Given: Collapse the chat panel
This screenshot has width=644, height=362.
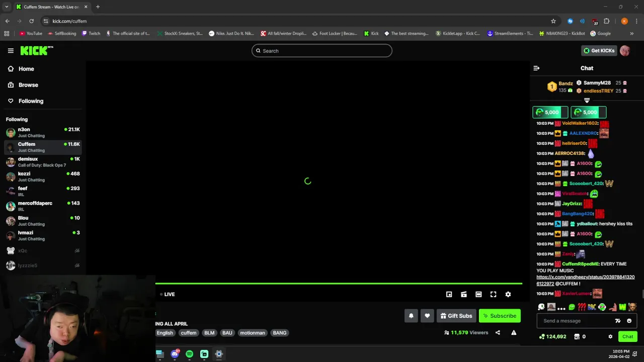Looking at the screenshot, I should [x=536, y=68].
